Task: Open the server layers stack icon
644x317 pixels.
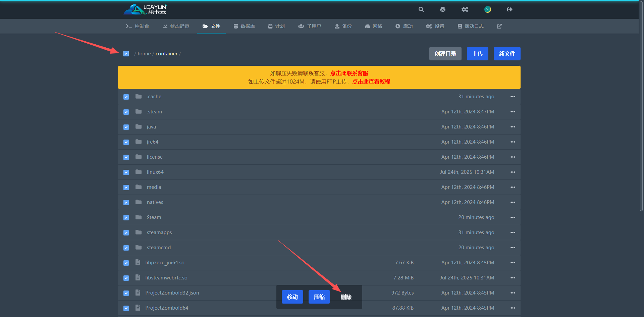Action: point(443,9)
